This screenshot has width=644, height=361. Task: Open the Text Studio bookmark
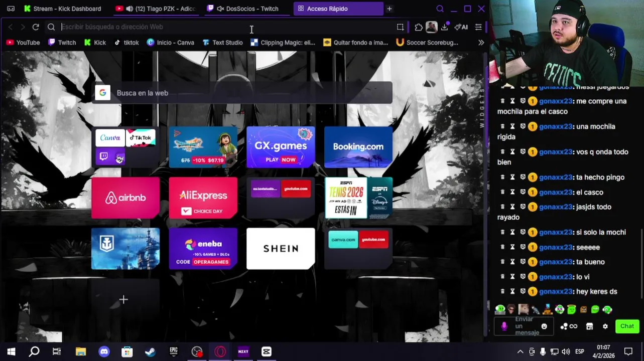coord(222,43)
